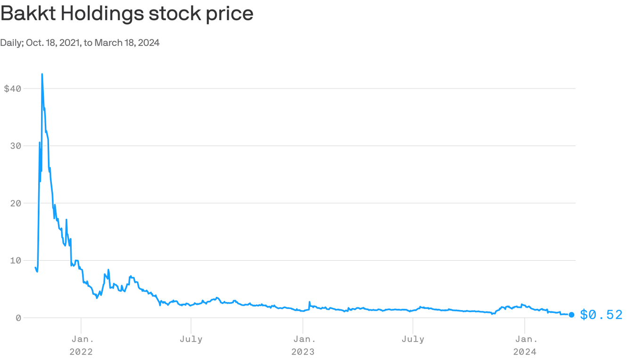Image resolution: width=644 pixels, height=362 pixels.
Task: Click the Jan. label above 2022
Action: click(x=83, y=339)
